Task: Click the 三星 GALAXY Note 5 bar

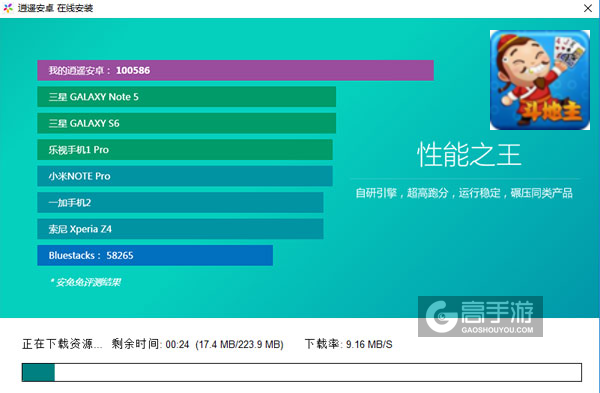Action: (186, 97)
